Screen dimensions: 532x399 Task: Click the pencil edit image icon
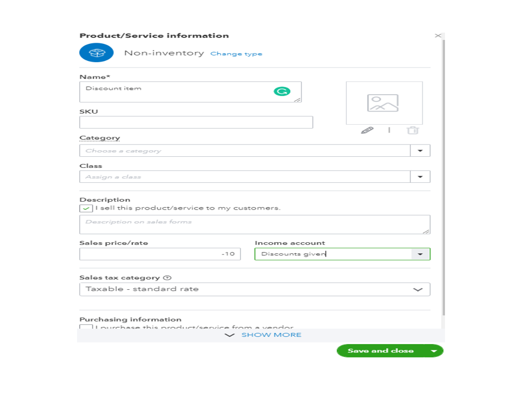coord(367,130)
